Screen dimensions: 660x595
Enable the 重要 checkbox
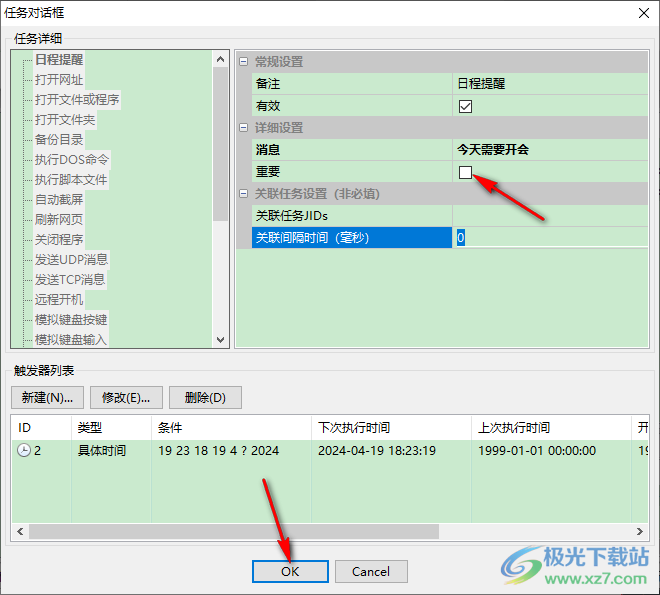(465, 172)
